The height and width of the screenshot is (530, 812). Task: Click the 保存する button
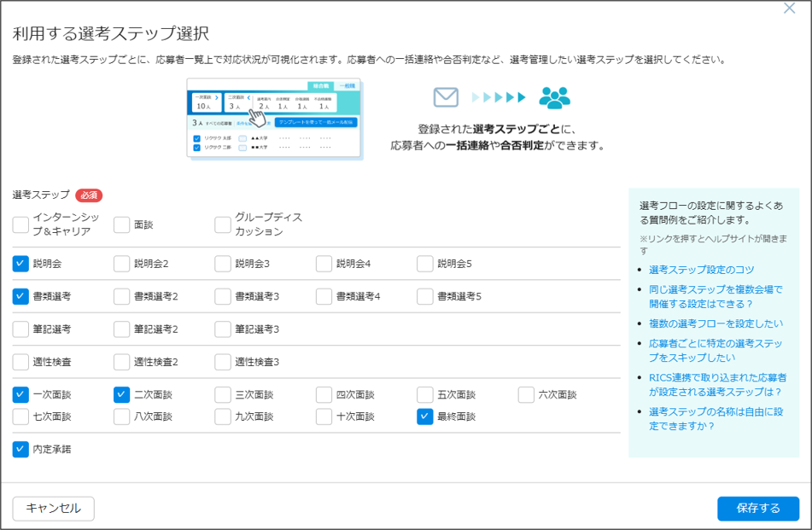click(x=758, y=509)
